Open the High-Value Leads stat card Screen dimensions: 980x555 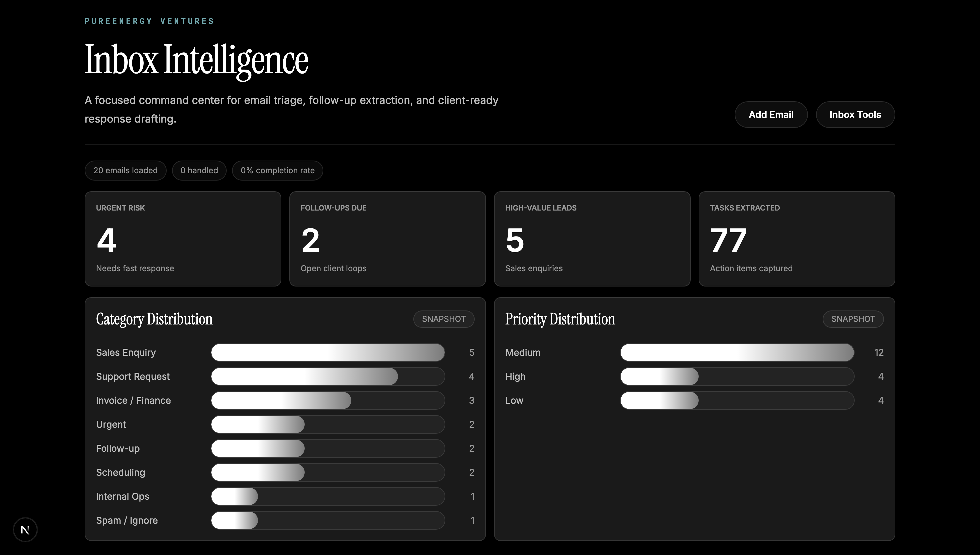(x=592, y=239)
